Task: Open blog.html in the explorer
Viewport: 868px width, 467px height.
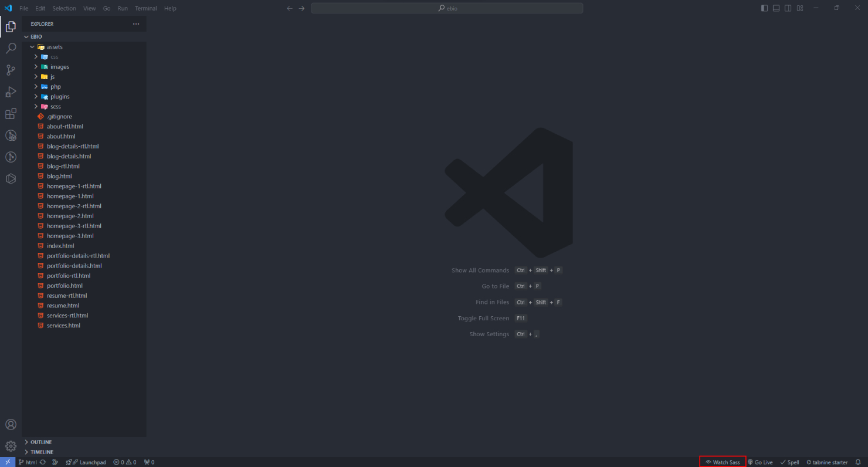Action: (84, 177)
